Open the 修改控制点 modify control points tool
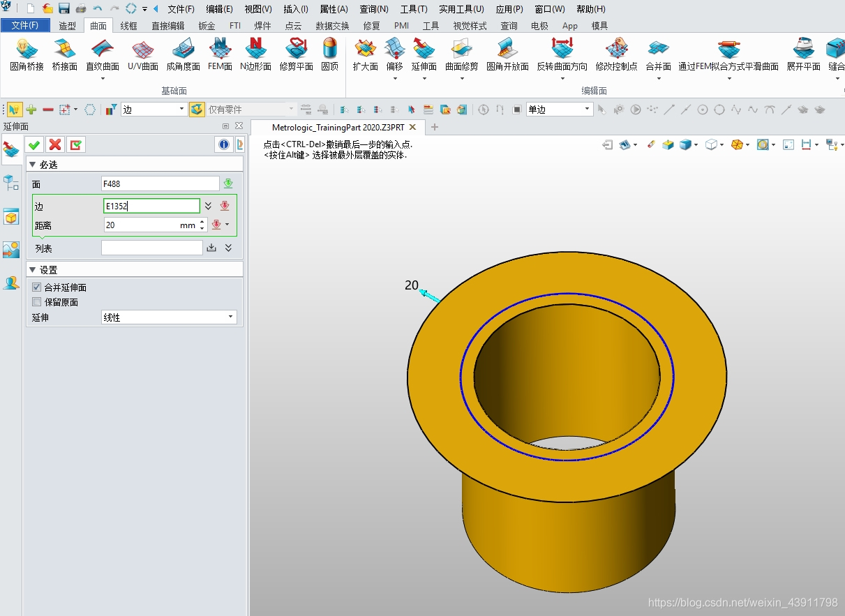The width and height of the screenshot is (845, 616). pyautogui.click(x=616, y=55)
